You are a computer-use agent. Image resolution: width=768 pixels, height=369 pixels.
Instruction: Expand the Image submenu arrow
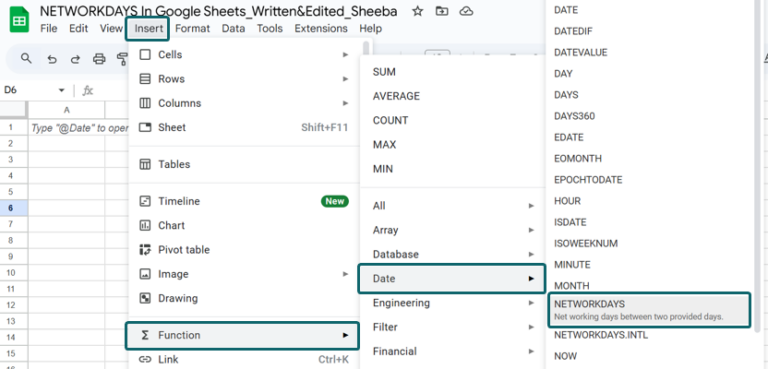345,274
